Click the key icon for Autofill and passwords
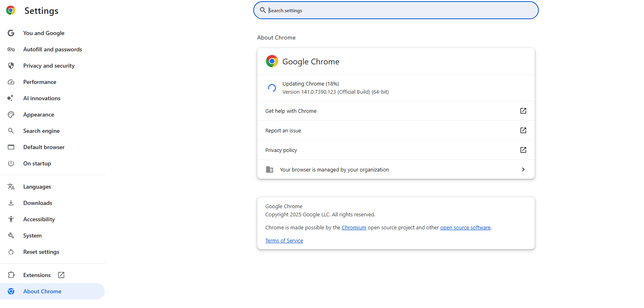Screen dimensions: 644x308 coord(11,49)
